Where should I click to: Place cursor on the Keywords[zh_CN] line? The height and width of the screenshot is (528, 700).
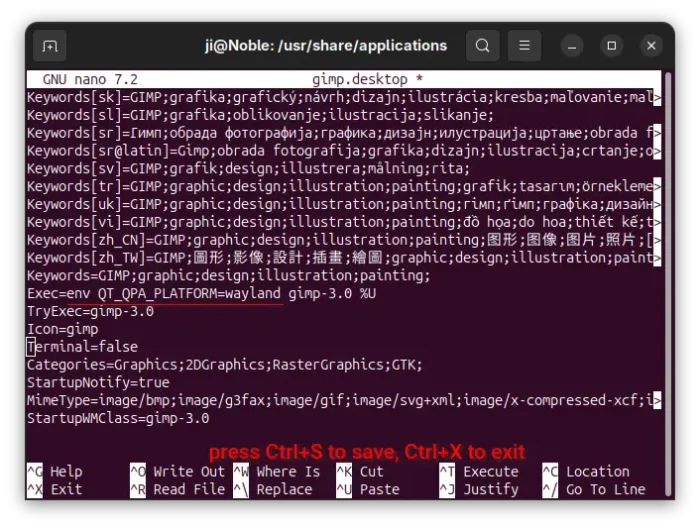pos(344,240)
